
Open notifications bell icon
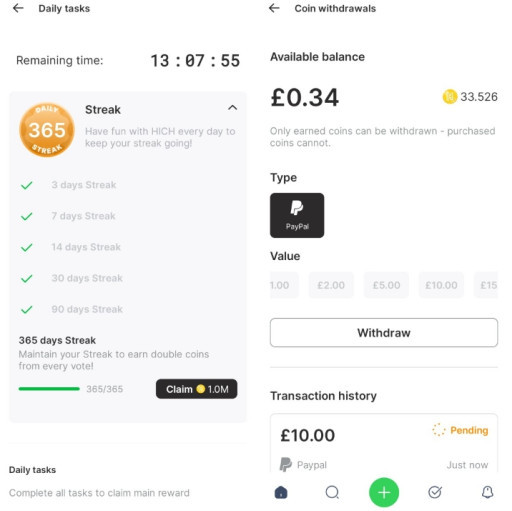pyautogui.click(x=487, y=492)
